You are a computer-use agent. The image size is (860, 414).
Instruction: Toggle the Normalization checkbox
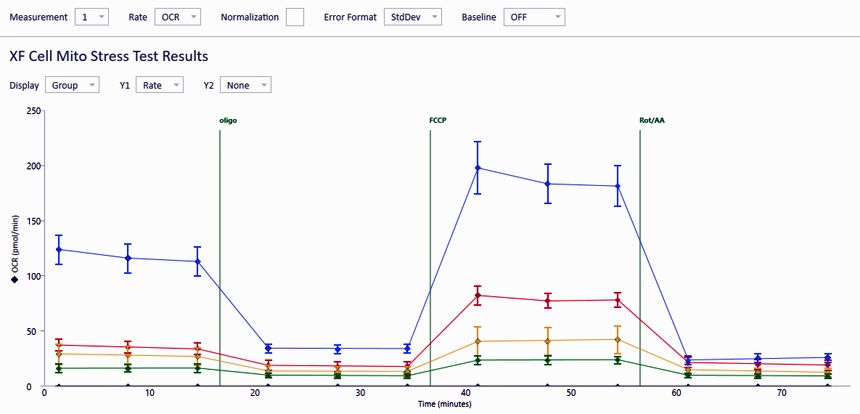(294, 17)
